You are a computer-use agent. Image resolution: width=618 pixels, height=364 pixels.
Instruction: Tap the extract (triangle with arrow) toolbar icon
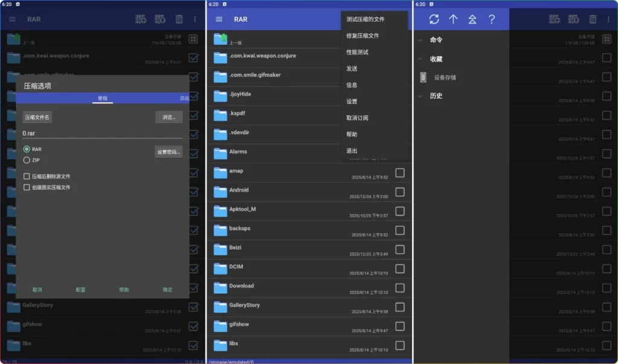pos(473,19)
